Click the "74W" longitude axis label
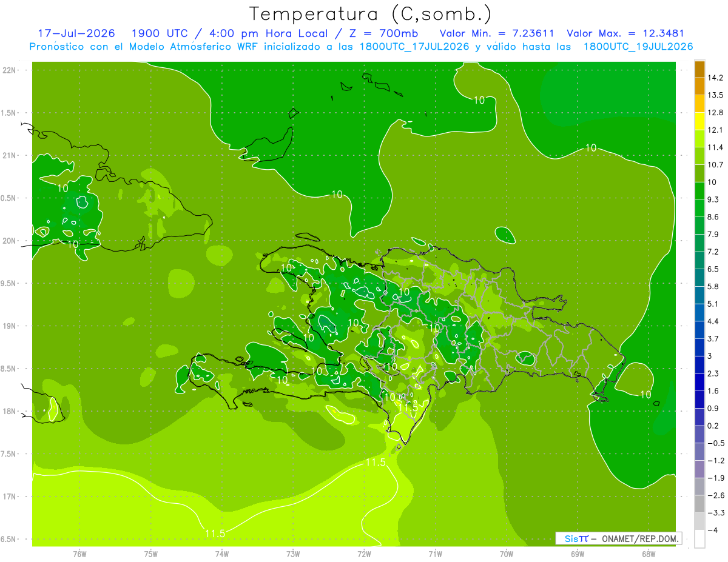The image size is (728, 562). click(x=222, y=554)
